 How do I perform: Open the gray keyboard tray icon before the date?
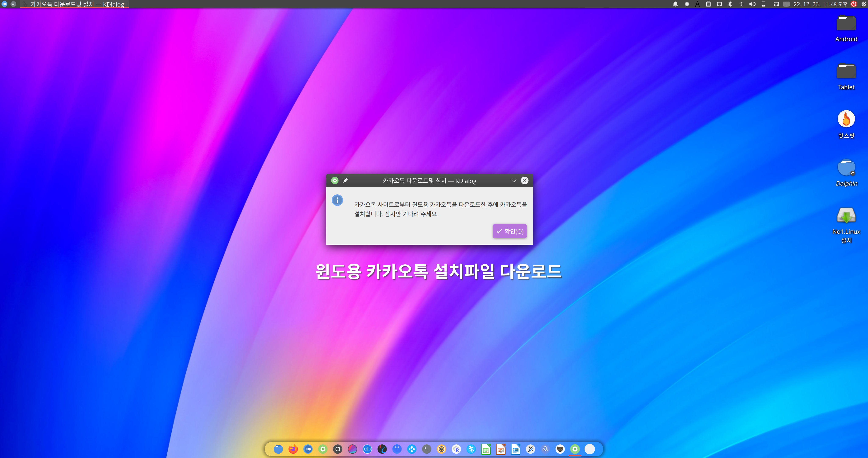(x=786, y=4)
